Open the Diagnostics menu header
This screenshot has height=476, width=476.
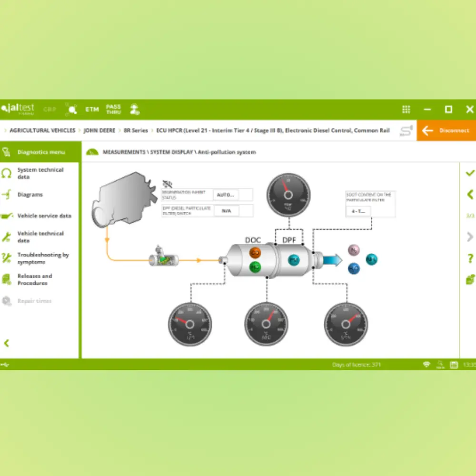40,152
